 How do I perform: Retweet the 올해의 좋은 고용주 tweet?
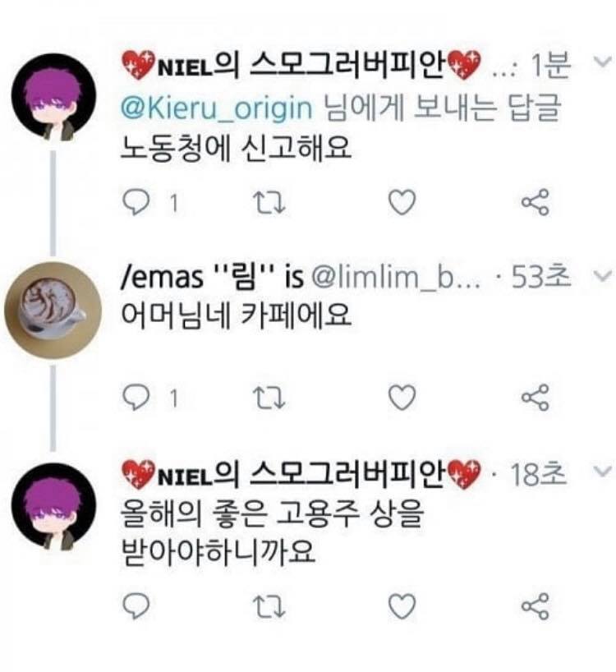268,606
